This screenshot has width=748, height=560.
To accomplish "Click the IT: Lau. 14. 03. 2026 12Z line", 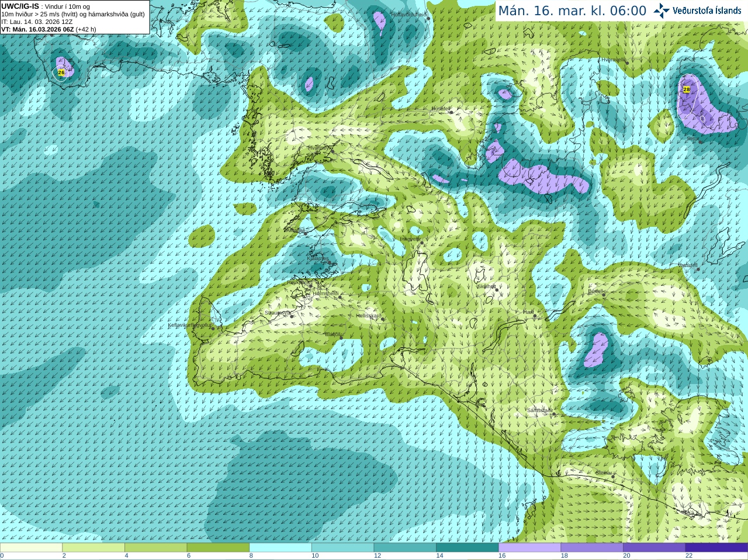I will tap(37, 22).
